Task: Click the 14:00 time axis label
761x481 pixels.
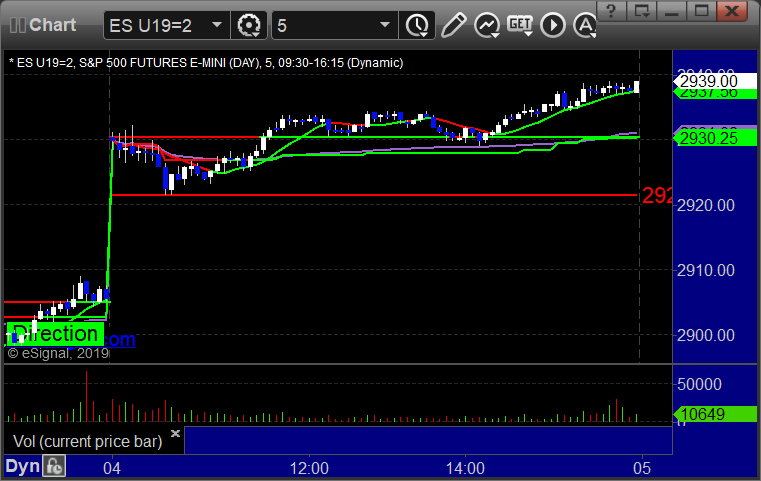Action: coord(465,468)
